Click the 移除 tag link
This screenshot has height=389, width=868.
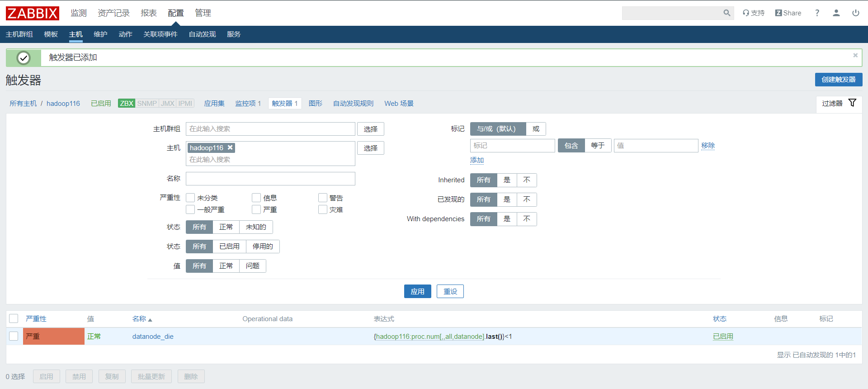click(708, 146)
